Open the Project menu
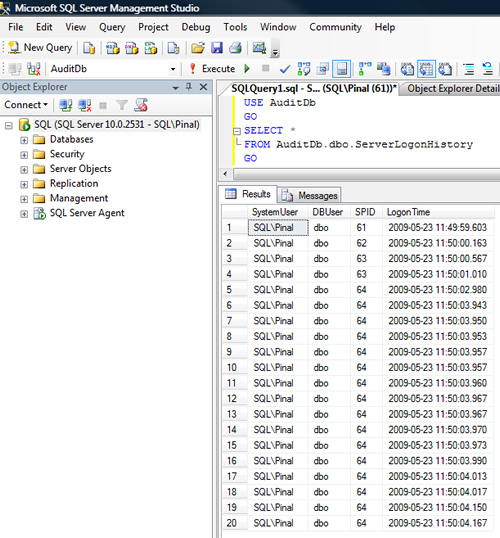Screen dimensions: 500x538 click(153, 27)
